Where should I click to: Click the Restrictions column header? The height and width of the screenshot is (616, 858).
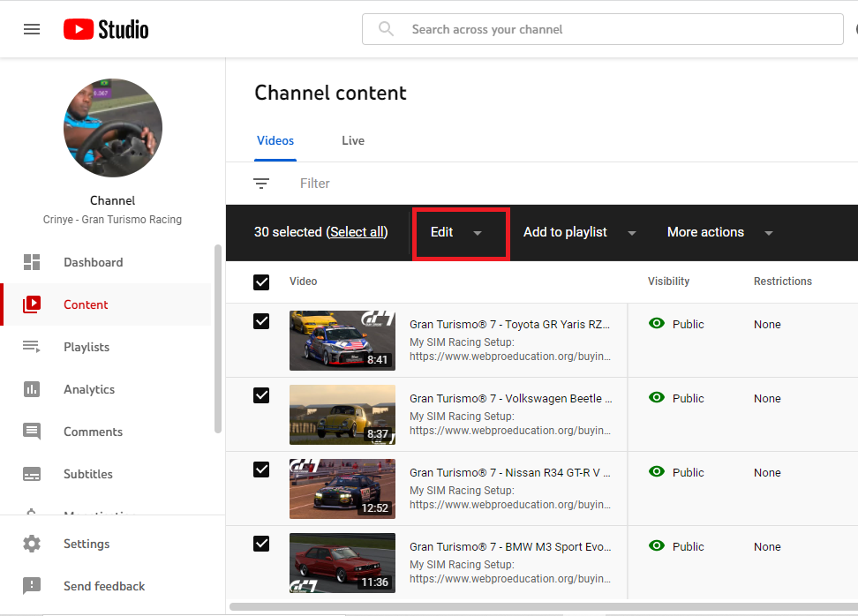coord(783,282)
